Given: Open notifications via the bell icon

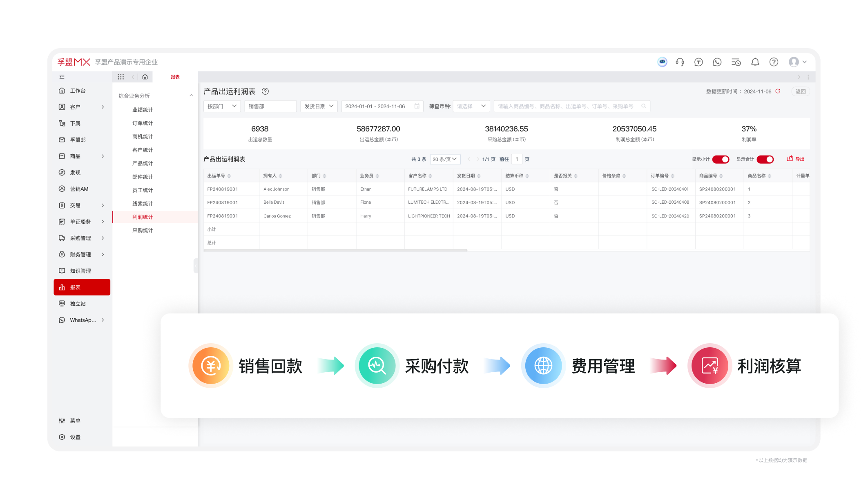Looking at the screenshot, I should (755, 62).
